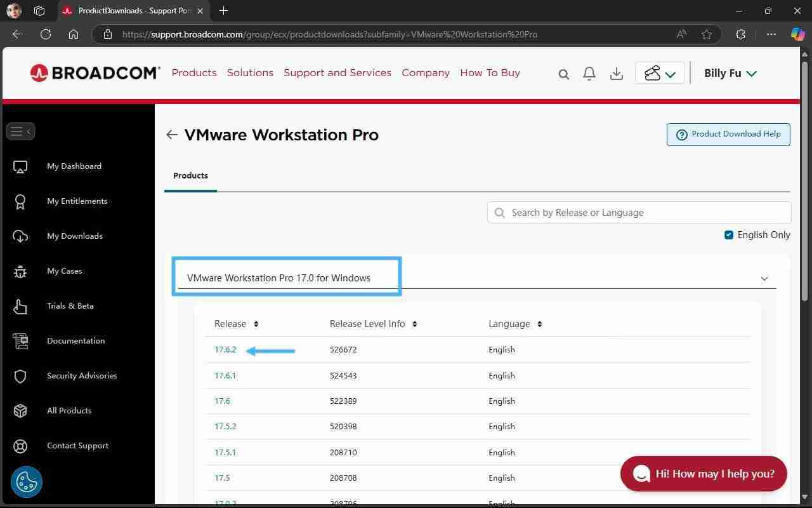Open the Solutions menu in the navigation
Image resolution: width=812 pixels, height=508 pixels.
click(x=249, y=72)
